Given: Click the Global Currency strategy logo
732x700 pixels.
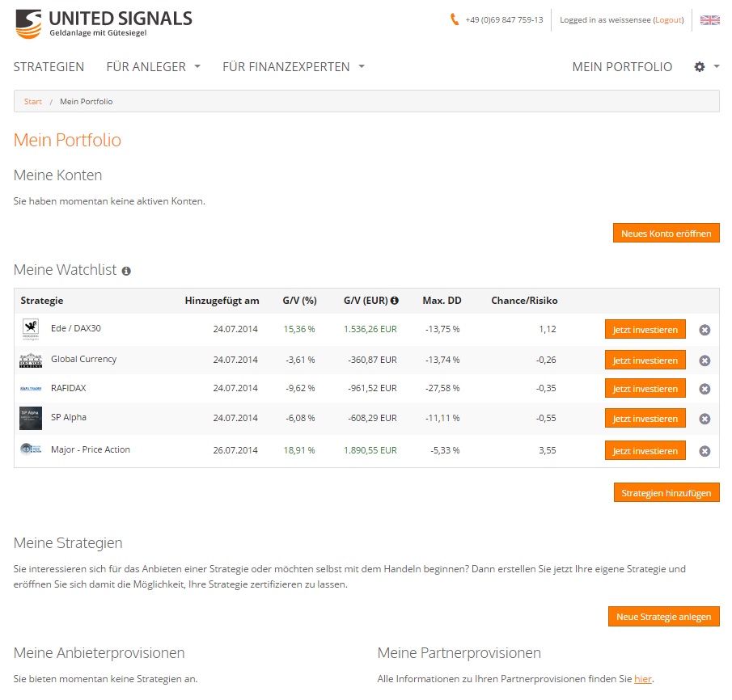Looking at the screenshot, I should pos(31,360).
